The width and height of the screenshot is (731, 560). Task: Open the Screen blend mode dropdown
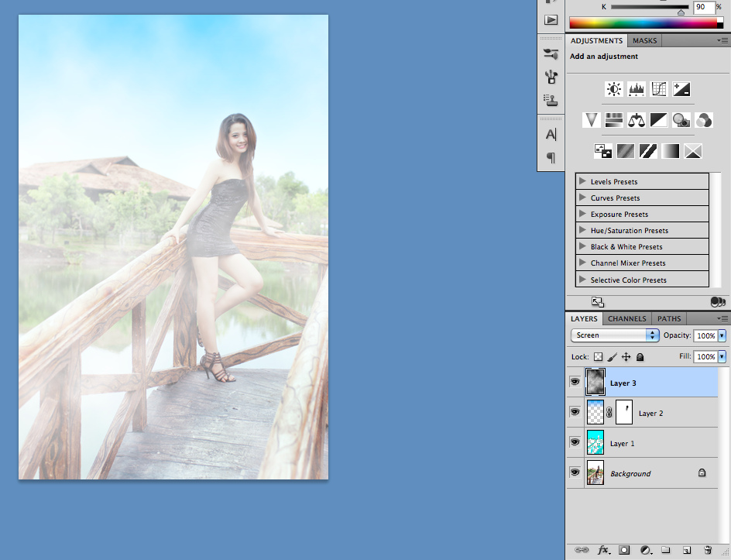pyautogui.click(x=615, y=335)
